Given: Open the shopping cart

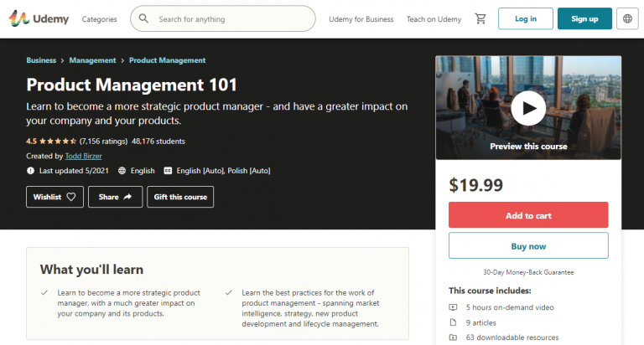Looking at the screenshot, I should [x=480, y=18].
